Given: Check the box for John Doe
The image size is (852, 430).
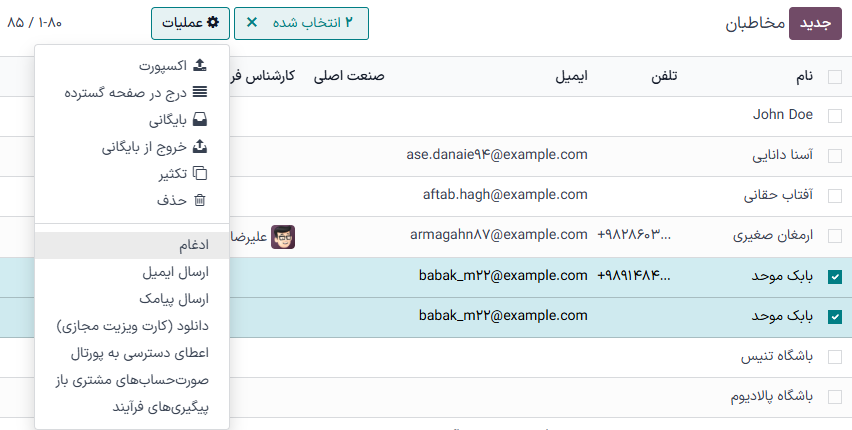Looking at the screenshot, I should (x=834, y=115).
